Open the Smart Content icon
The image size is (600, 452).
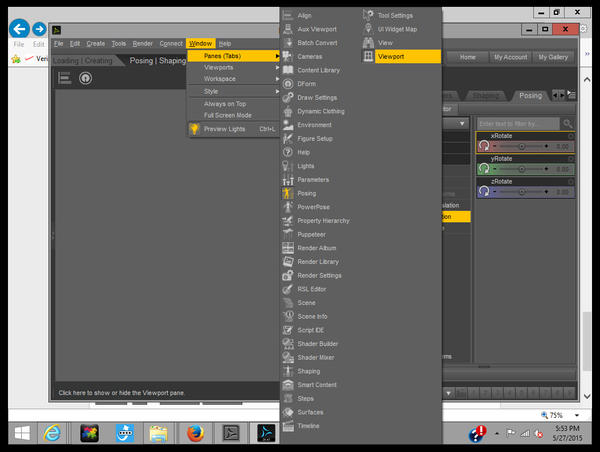click(x=288, y=385)
